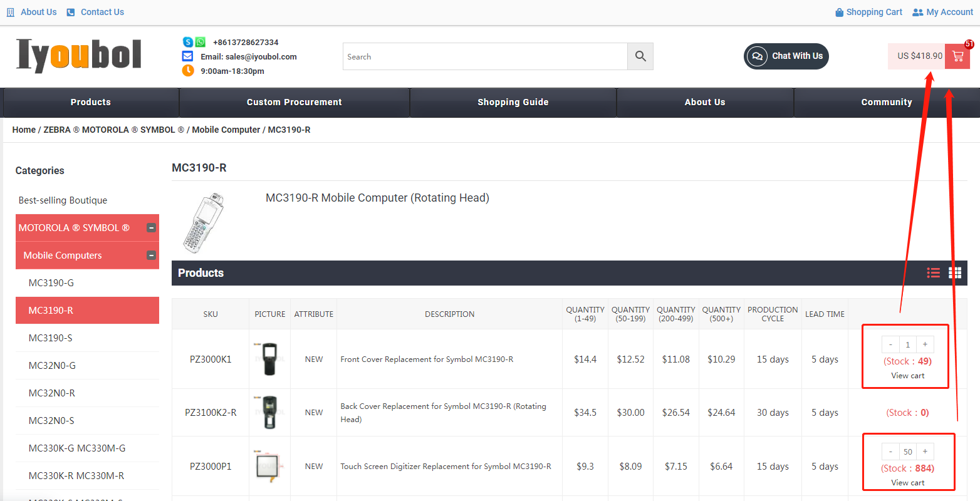Open the Products menu

pos(91,102)
